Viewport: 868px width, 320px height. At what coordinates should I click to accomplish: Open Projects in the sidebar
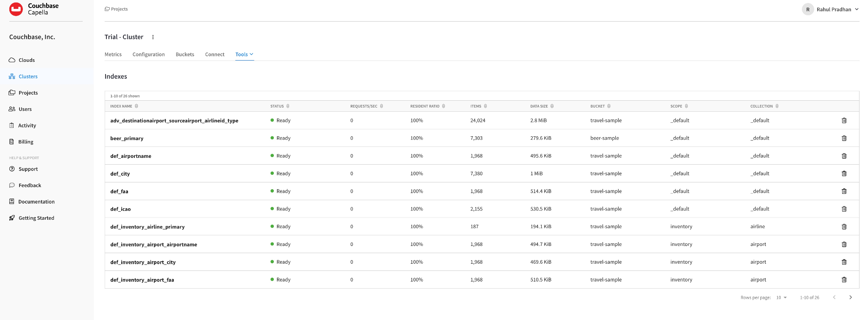click(28, 93)
